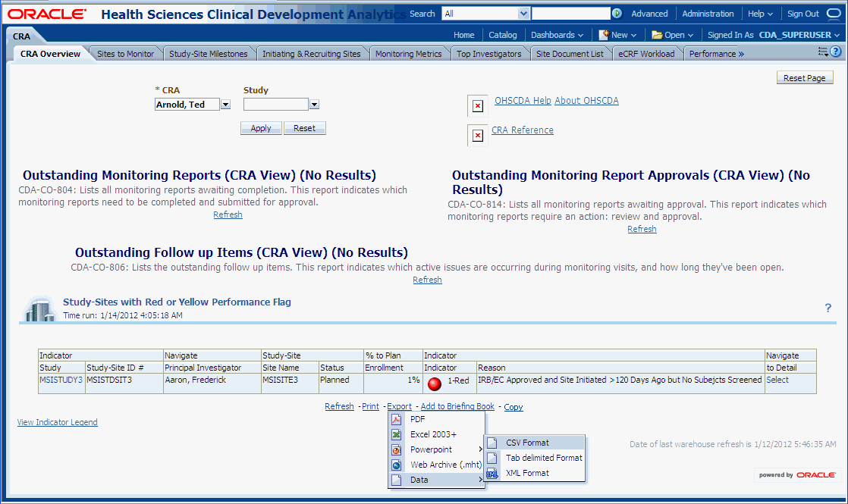Click the blue question mark report help
The width and height of the screenshot is (848, 504).
828,308
